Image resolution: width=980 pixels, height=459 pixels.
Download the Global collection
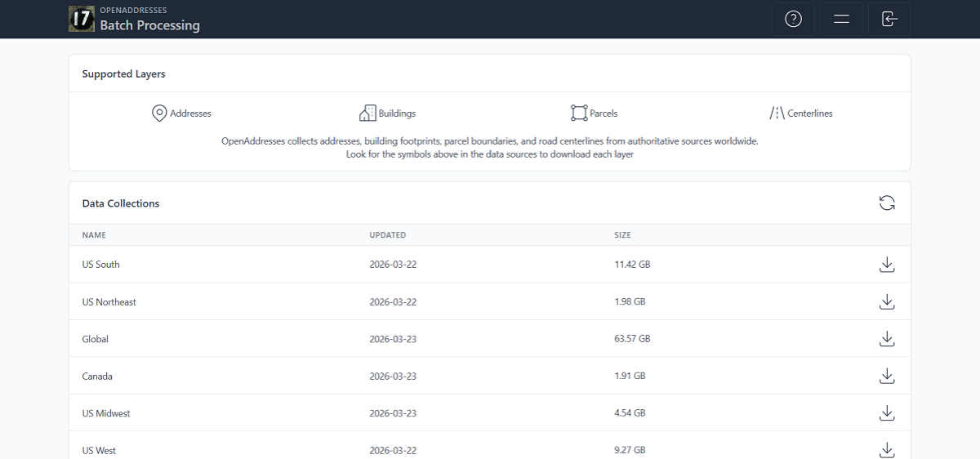[x=887, y=339]
